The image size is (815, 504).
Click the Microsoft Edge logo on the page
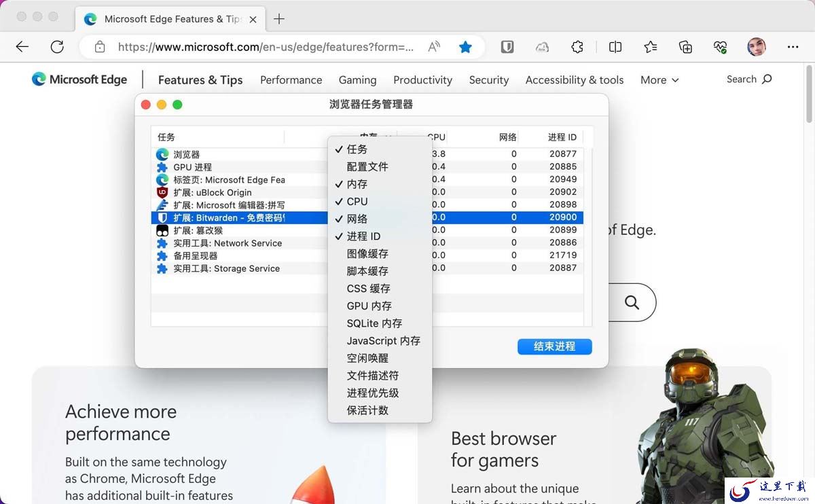(79, 79)
